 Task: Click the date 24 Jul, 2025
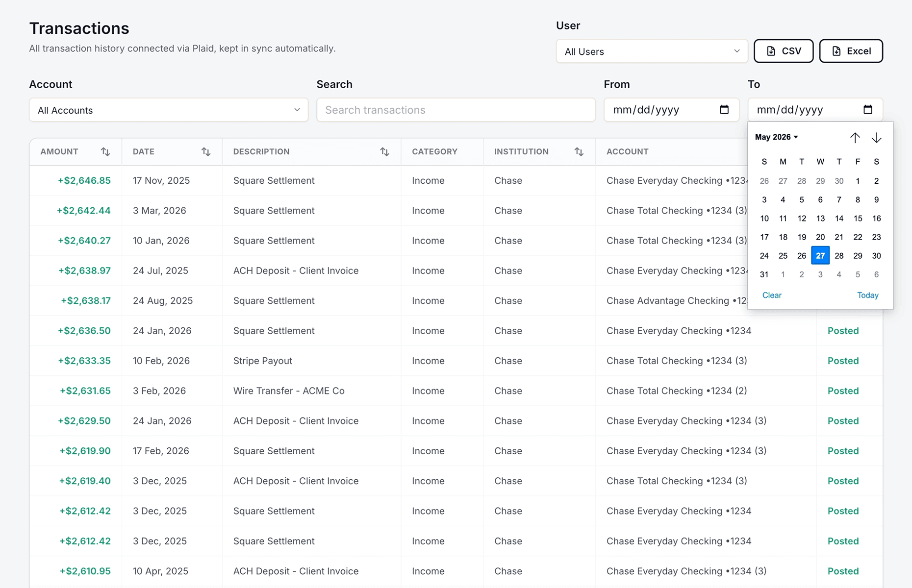(x=160, y=270)
